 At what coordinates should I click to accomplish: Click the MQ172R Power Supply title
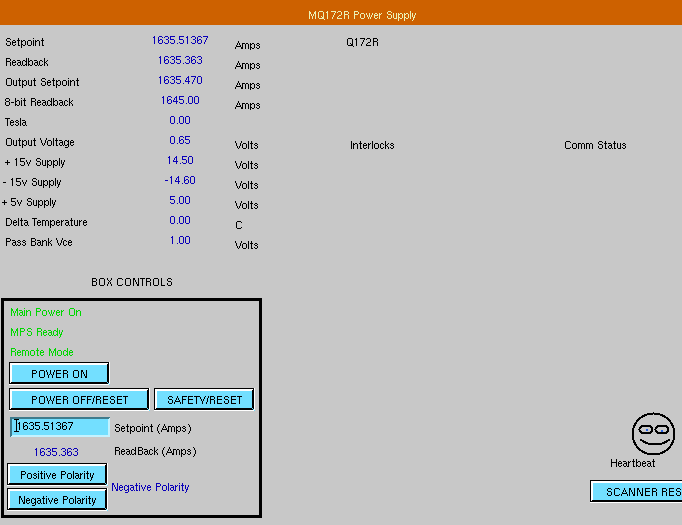tap(362, 15)
